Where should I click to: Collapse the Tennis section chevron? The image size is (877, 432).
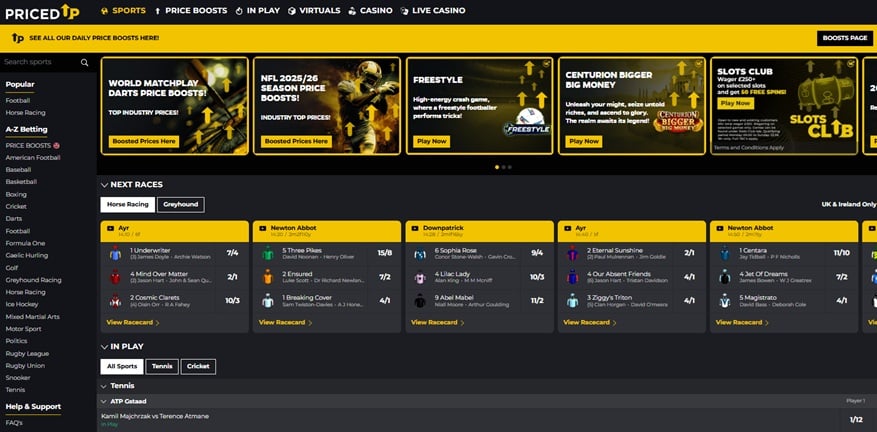tap(103, 386)
